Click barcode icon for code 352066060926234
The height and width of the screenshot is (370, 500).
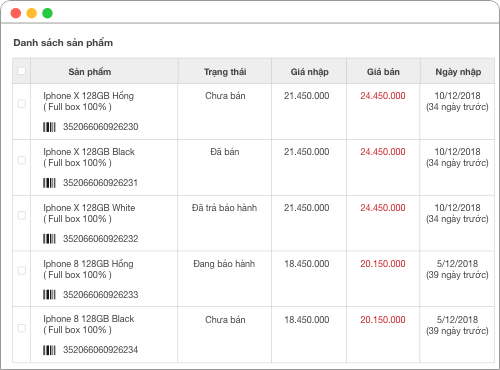click(x=49, y=350)
